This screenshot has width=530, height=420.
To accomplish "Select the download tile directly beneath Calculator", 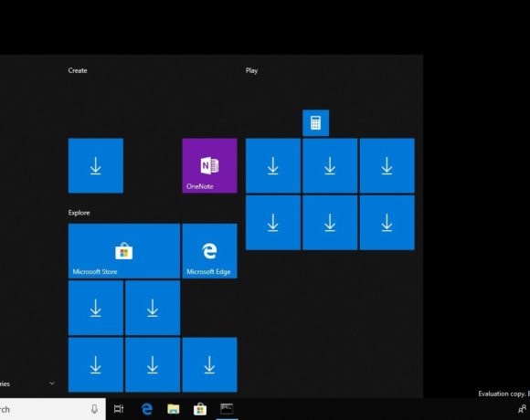I will click(330, 165).
